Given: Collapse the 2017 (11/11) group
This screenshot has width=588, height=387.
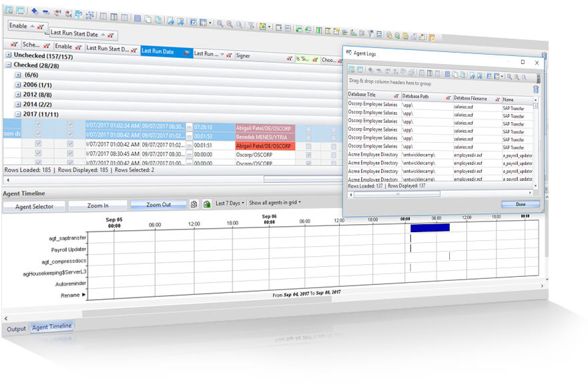Looking at the screenshot, I should pos(18,113).
